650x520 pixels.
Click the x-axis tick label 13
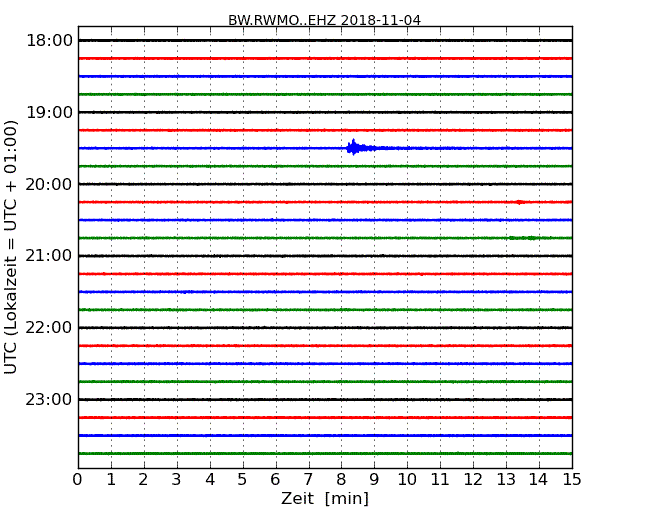tap(506, 480)
